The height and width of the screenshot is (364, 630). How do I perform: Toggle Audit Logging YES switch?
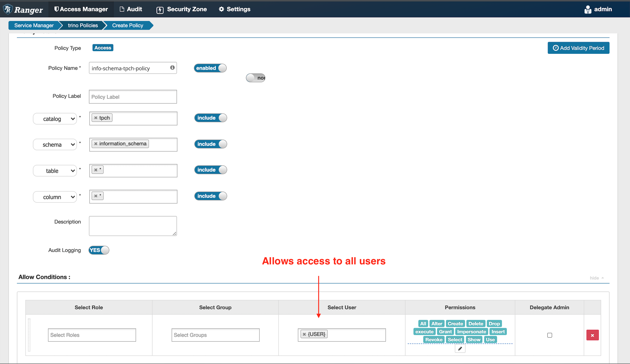coord(99,250)
